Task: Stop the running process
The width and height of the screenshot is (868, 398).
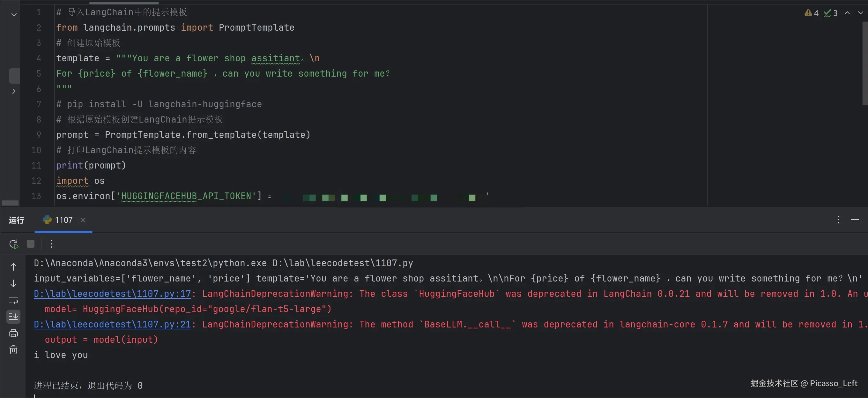Action: pyautogui.click(x=31, y=244)
